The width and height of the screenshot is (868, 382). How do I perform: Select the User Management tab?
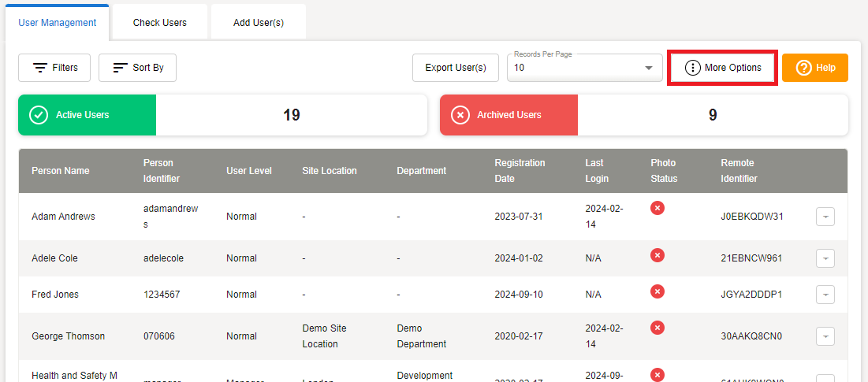coord(58,23)
